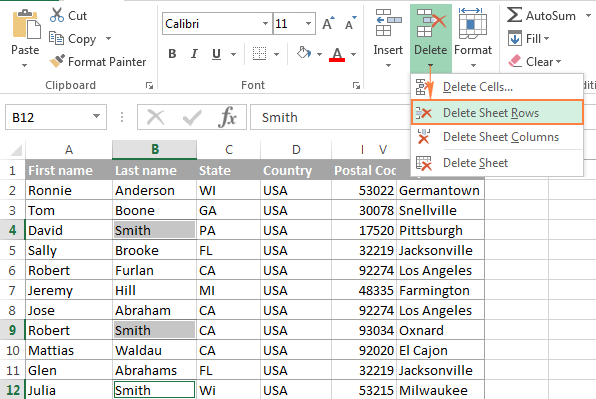Click the cell containing Ronnie
This screenshot has width=596, height=399.
69,190
